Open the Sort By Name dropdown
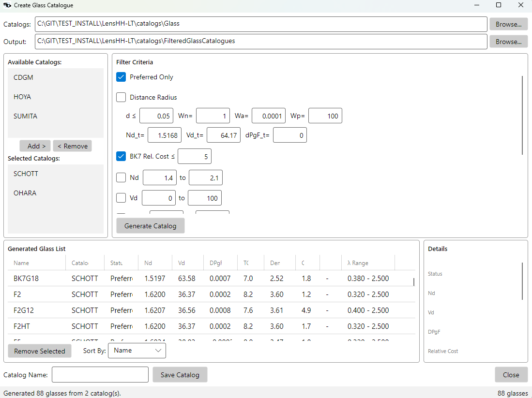 coord(137,351)
